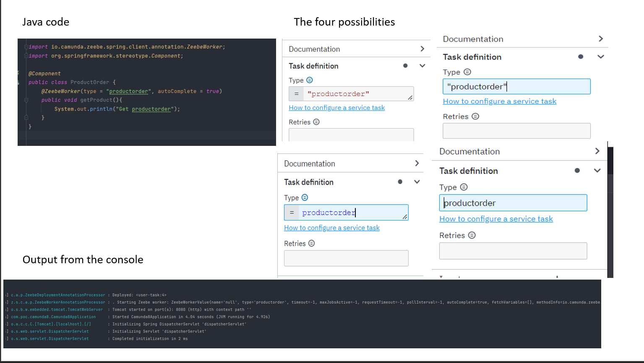Click the Spring bean gutter icon beside @Component
644x363 pixels.
(x=18, y=74)
